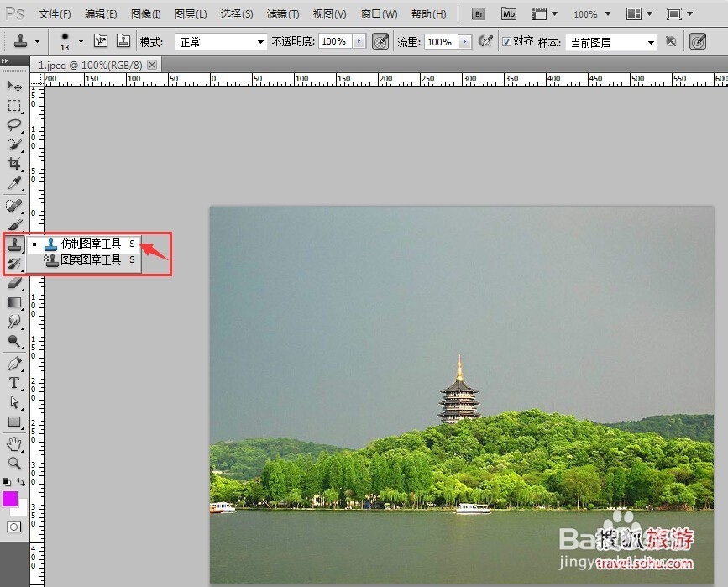
Task: Launch Mini Bridge
Action: pos(509,14)
